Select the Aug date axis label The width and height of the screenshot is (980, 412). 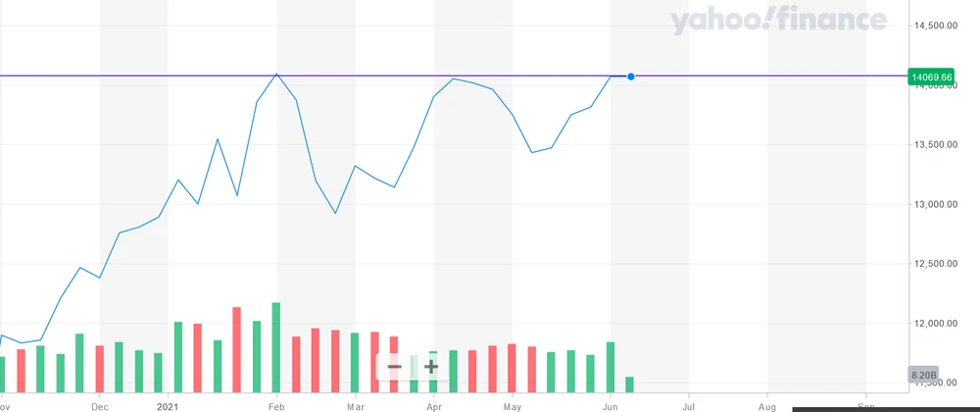(x=767, y=404)
